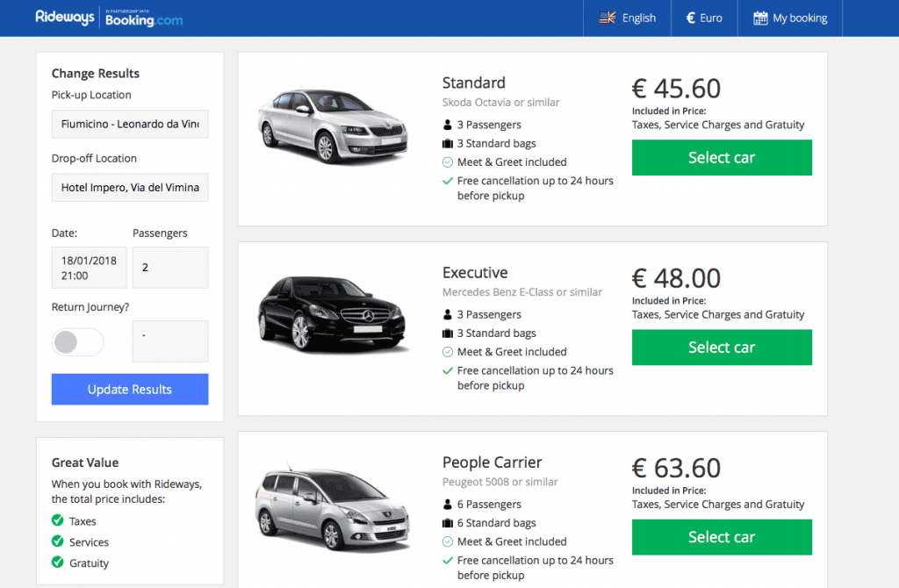Click the My booking calendar icon
The image size is (899, 588).
pyautogui.click(x=760, y=18)
